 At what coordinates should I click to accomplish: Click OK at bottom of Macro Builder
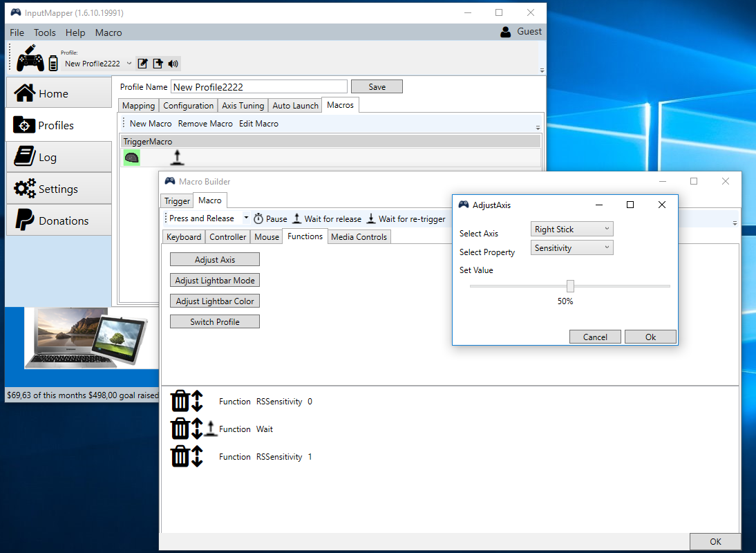tap(715, 541)
